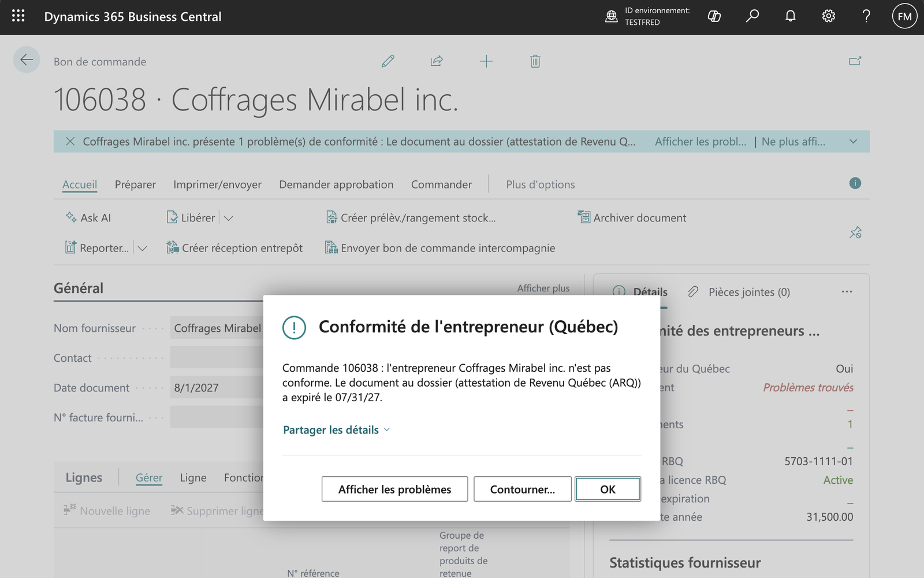Click Afficher les probl... notification link
The height and width of the screenshot is (578, 924).
coord(701,141)
